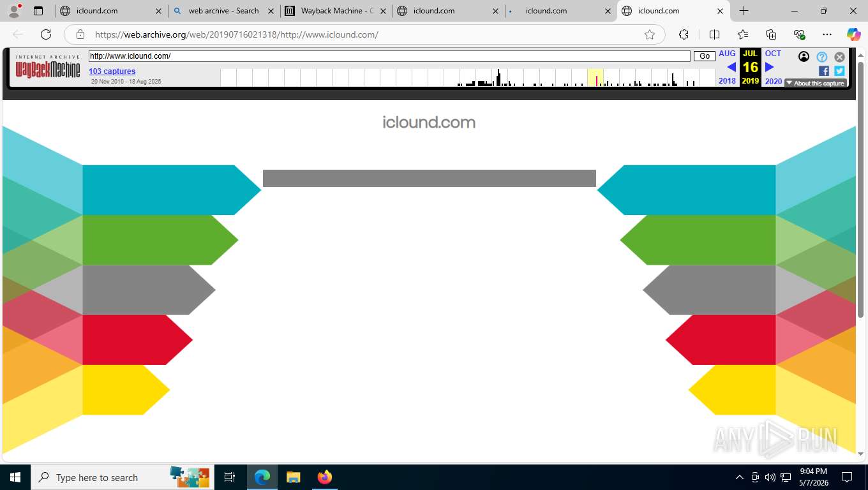Viewport: 868px width, 490px height.
Task: Open the Favorites list icon
Action: [x=743, y=34]
